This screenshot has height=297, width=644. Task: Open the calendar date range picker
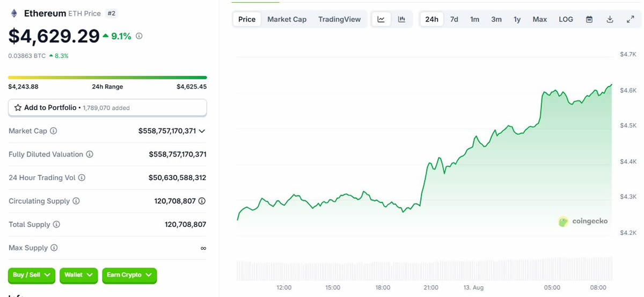pyautogui.click(x=589, y=19)
